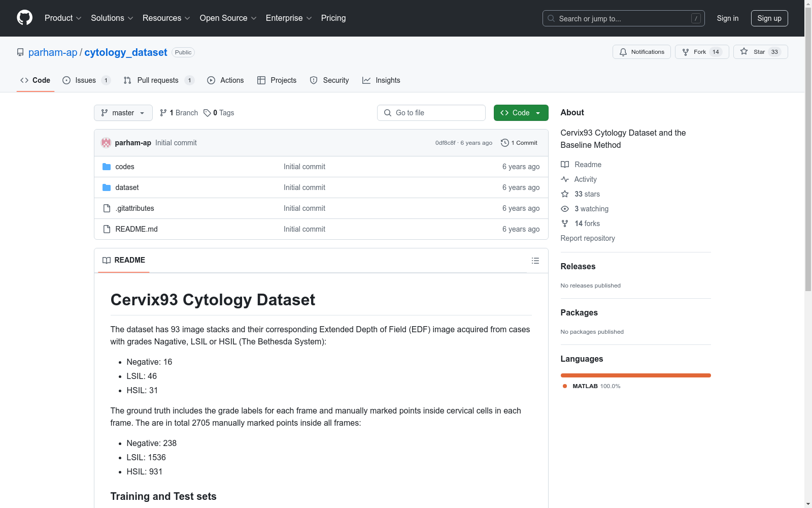Screen dimensions: 812x508
Task: Click the Pull requests tab icon
Action: [127, 80]
